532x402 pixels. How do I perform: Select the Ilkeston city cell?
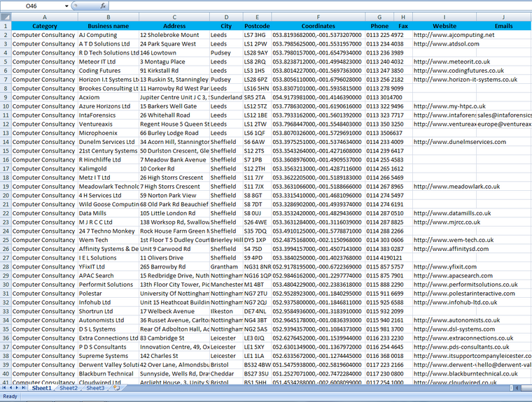pyautogui.click(x=226, y=311)
